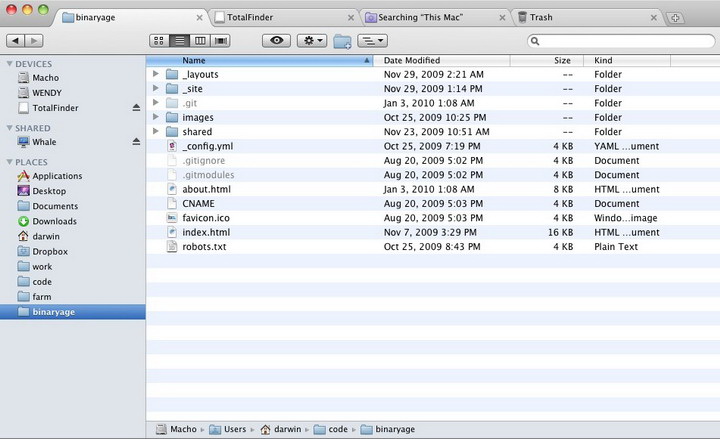Expand the _layouts folder
Viewport: 720px width, 439px height.
coord(156,74)
